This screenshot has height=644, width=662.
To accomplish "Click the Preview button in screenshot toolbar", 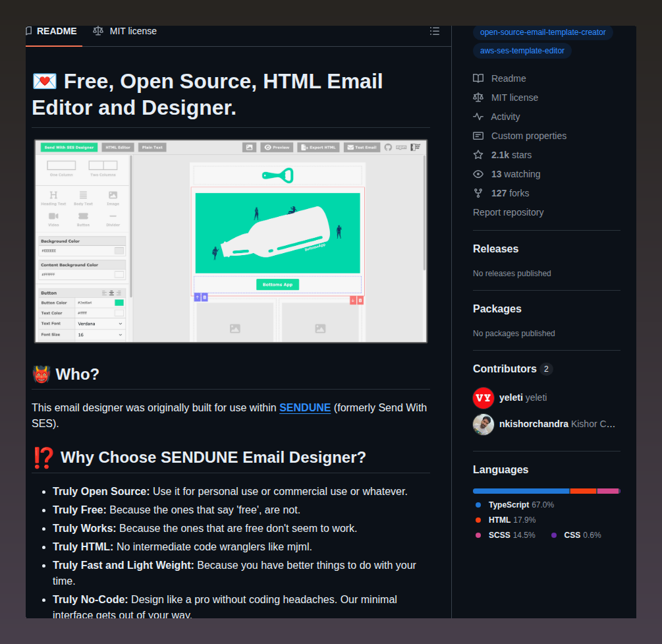I will 277,148.
